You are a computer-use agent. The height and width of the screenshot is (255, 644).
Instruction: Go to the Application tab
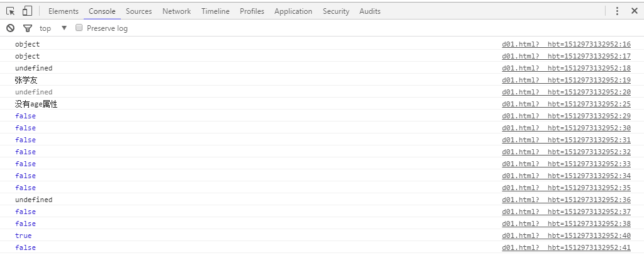click(x=293, y=11)
